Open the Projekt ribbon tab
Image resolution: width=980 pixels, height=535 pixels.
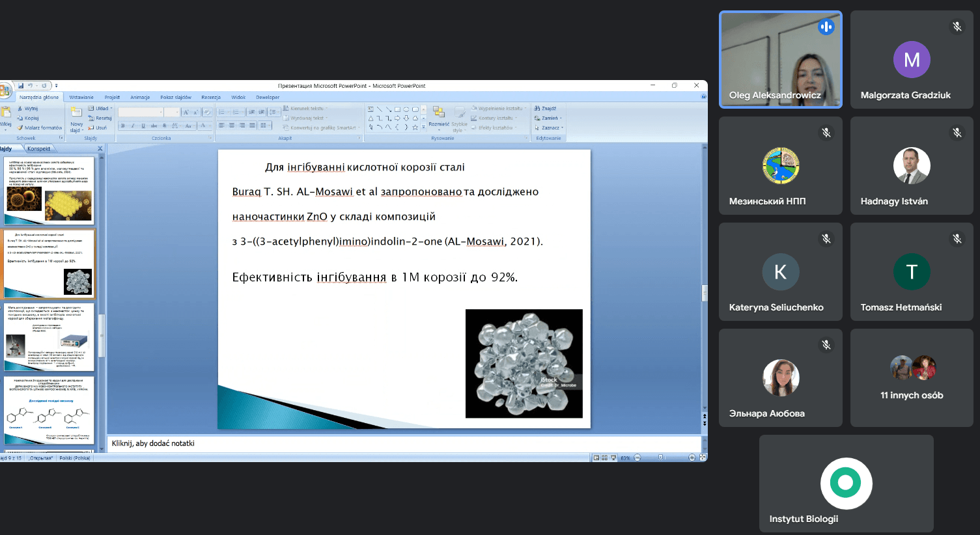[x=112, y=97]
